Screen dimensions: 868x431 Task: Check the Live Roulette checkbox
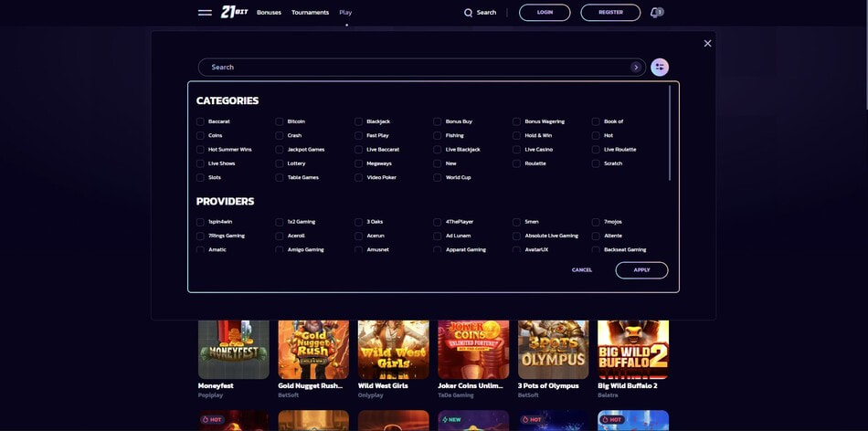click(596, 150)
